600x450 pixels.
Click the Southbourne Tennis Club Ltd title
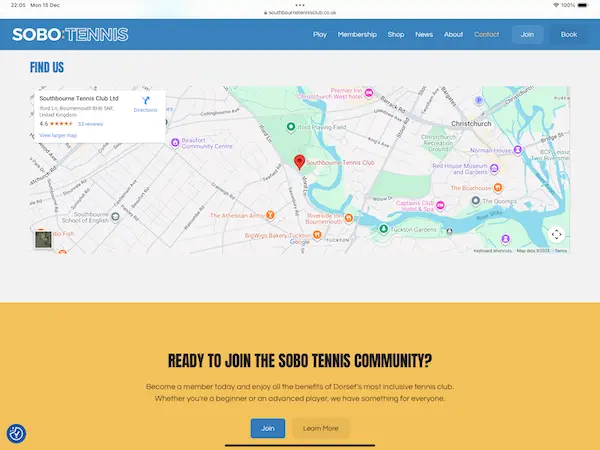pyautogui.click(x=79, y=98)
